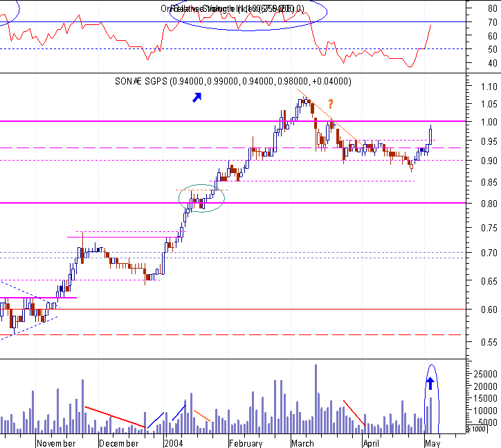Click the 70 value on the RSI scale
Viewport: 501px width, 448px height.
coord(493,22)
